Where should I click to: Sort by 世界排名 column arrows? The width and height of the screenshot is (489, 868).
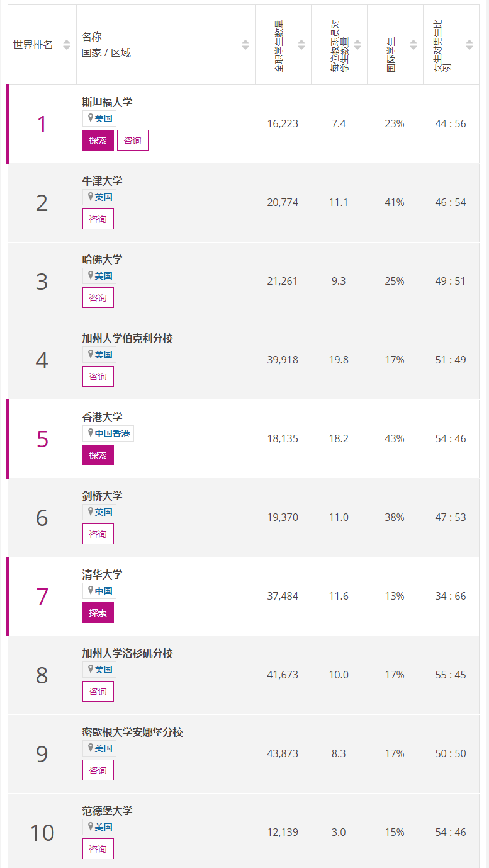click(x=67, y=45)
